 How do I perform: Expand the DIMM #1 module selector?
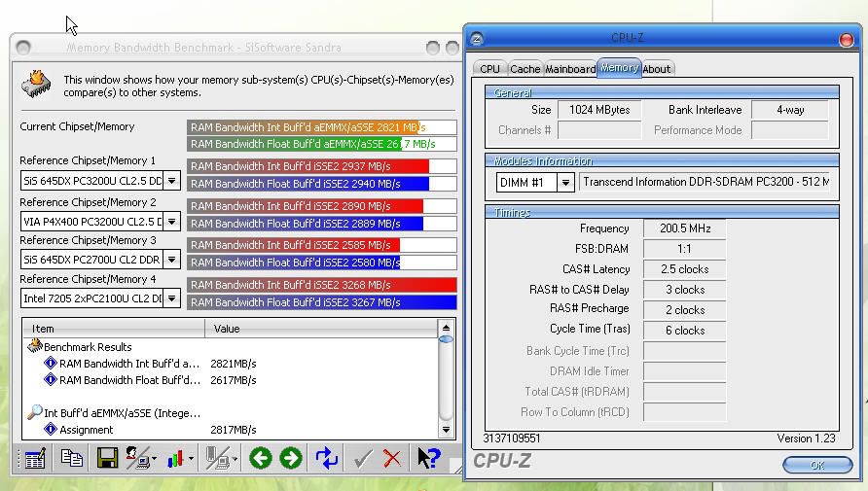(x=565, y=183)
